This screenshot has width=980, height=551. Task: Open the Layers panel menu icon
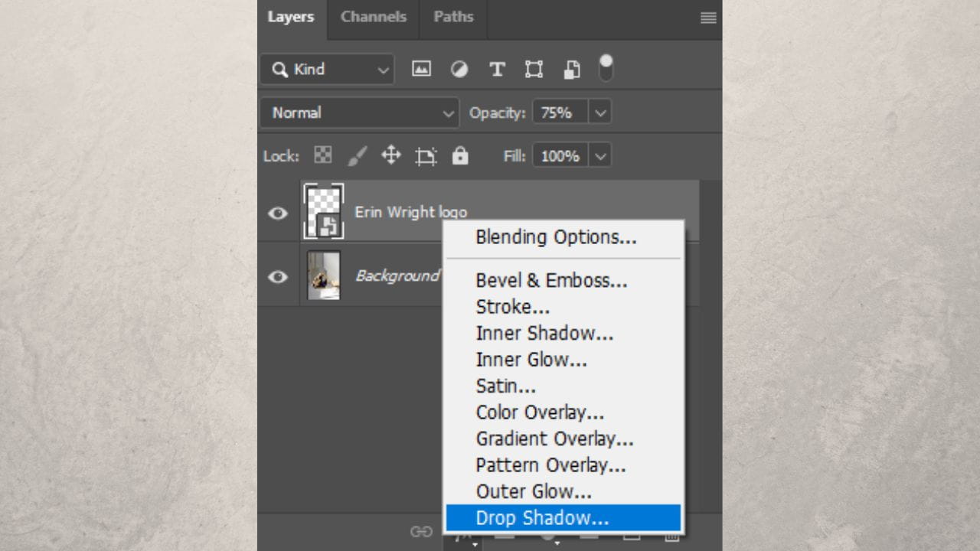pyautogui.click(x=708, y=18)
